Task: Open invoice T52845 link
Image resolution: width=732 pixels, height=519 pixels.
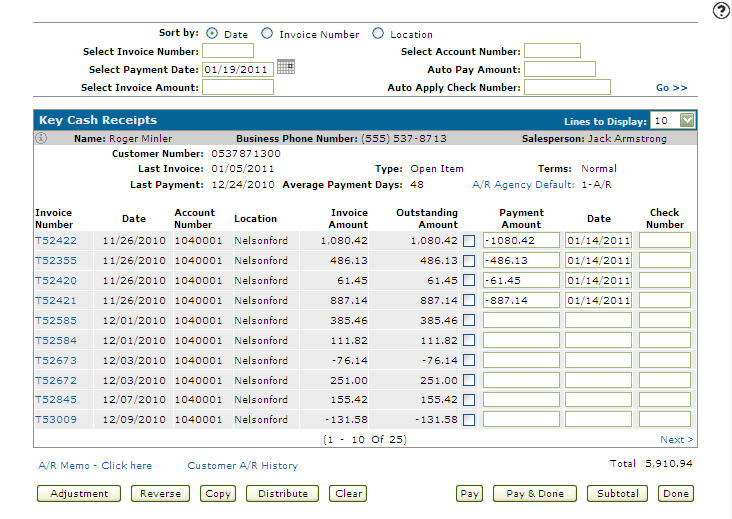Action: coord(56,399)
